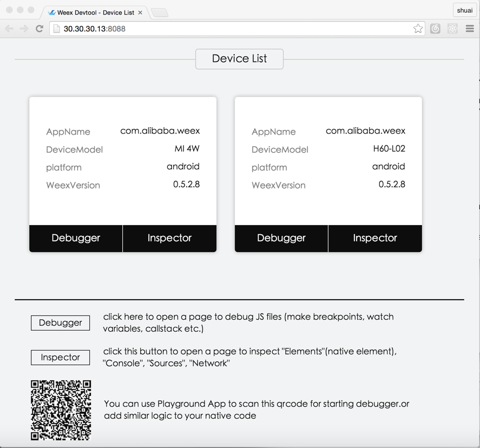Click the browser back arrow

[x=10, y=29]
